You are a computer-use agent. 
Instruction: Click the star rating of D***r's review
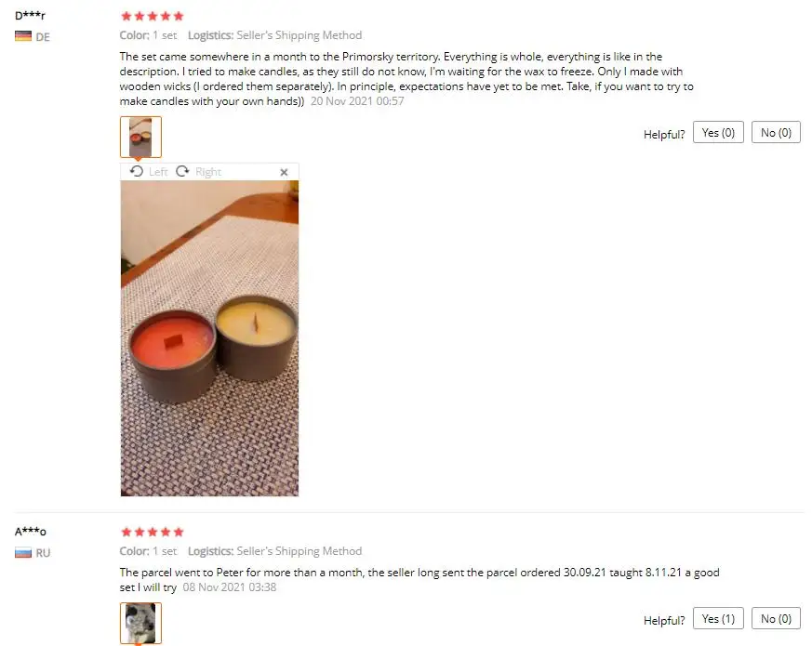[x=153, y=16]
